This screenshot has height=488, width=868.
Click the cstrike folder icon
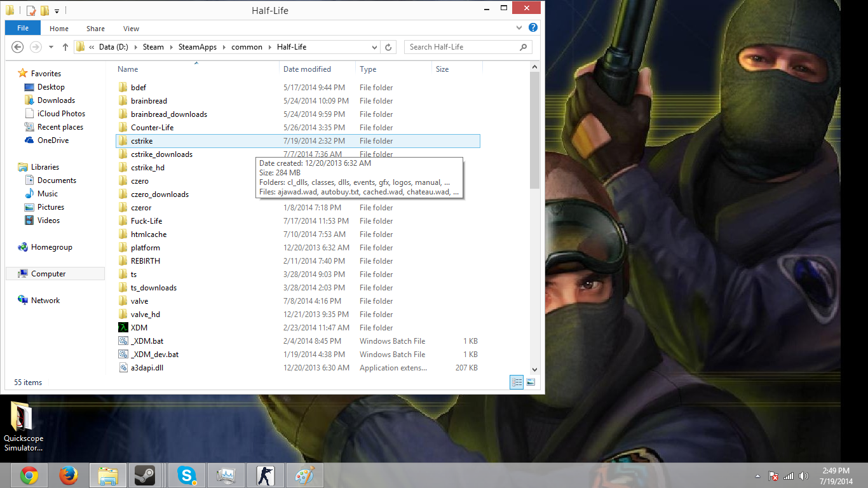123,141
